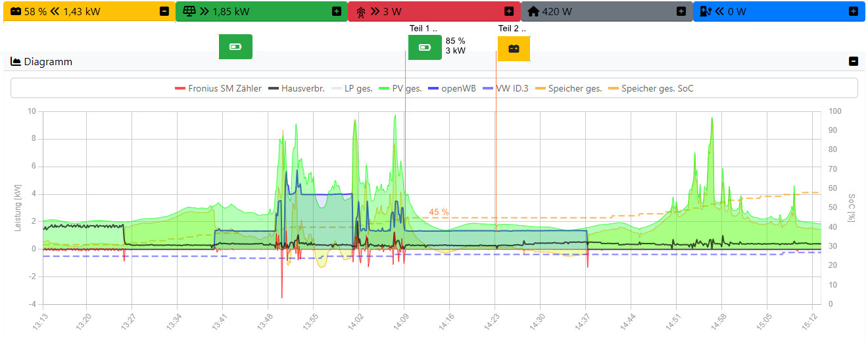Toggle Fronius SM Zähler series in legend

tap(218, 88)
